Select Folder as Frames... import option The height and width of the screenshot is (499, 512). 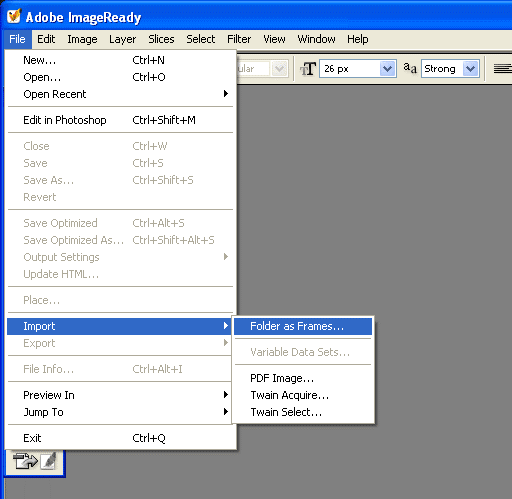303,326
